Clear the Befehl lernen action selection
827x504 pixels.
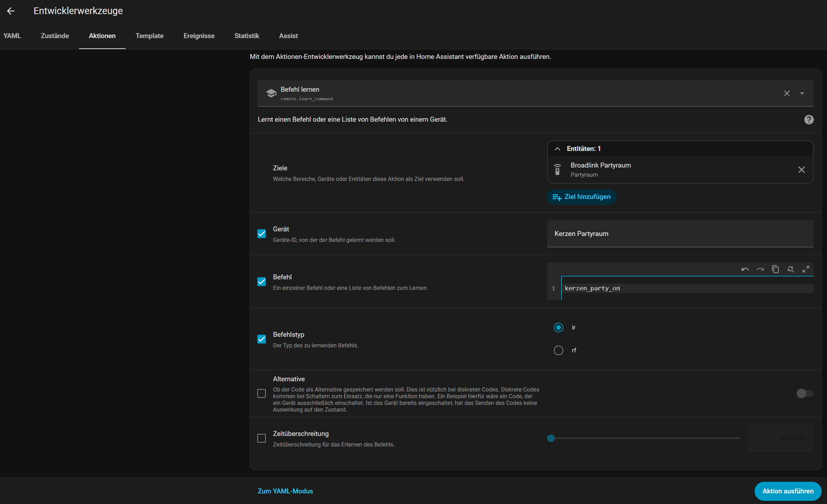point(787,93)
